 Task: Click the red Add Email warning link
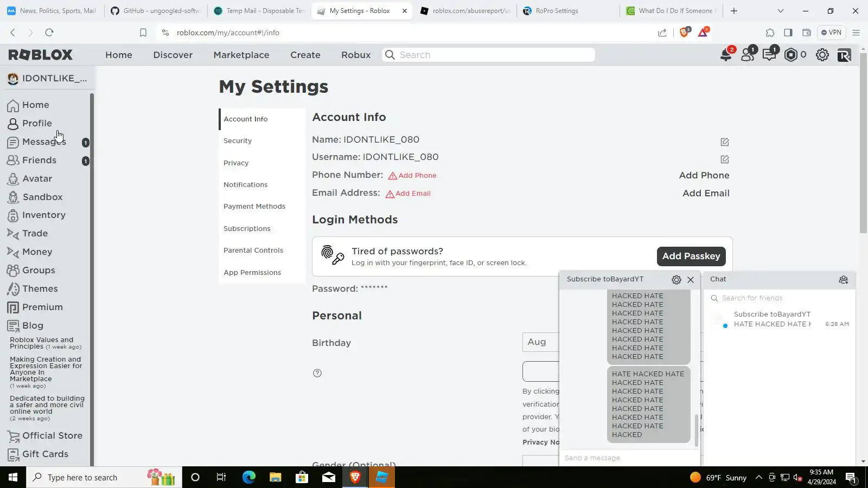pos(408,194)
